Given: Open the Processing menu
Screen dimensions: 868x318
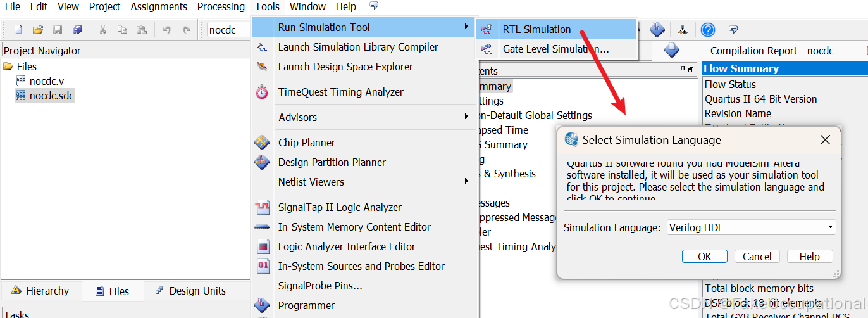Looking at the screenshot, I should pyautogui.click(x=221, y=6).
